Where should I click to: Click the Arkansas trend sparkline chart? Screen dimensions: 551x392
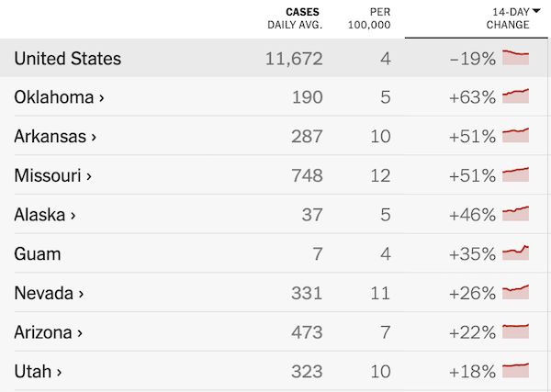click(516, 136)
